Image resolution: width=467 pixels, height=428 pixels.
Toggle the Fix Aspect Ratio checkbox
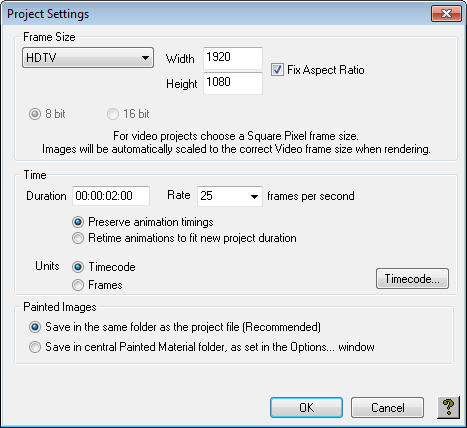coord(277,70)
